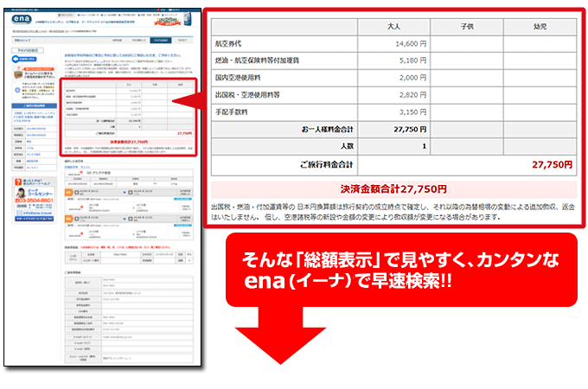Click the bold black 27,750 円 per-person total
Viewport: 588px width, 389px height.
tap(410, 130)
